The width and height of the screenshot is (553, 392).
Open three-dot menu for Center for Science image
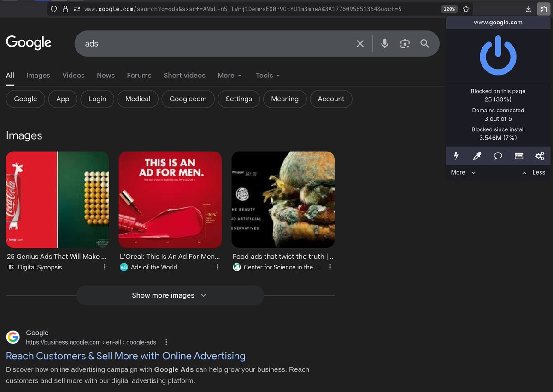tap(330, 267)
